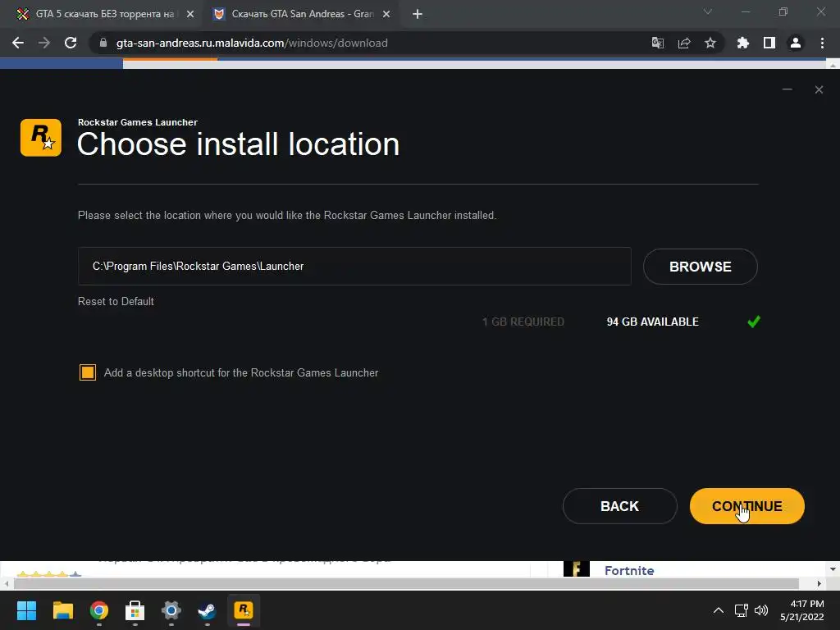Show hidden system tray icons
Viewport: 840px width, 630px height.
(x=719, y=610)
